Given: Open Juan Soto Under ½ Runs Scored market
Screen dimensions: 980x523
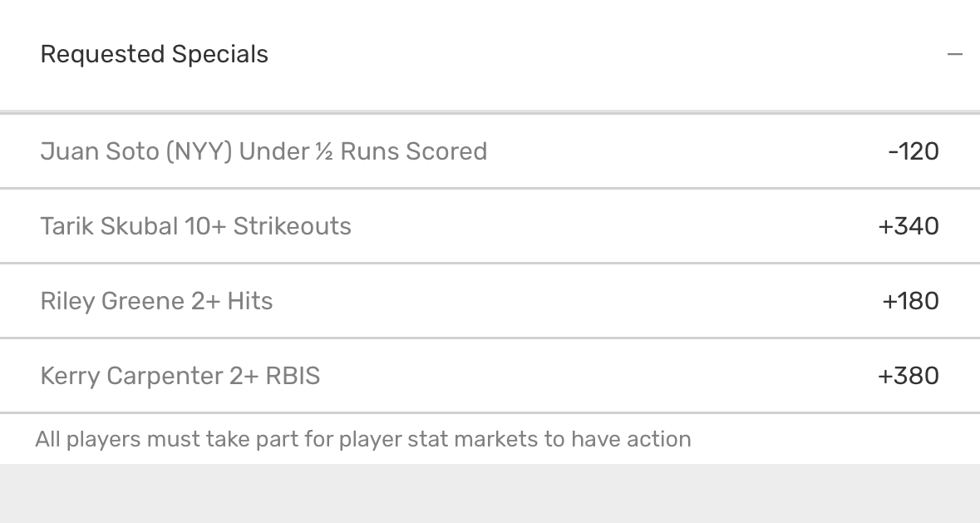Looking at the screenshot, I should pyautogui.click(x=263, y=151).
